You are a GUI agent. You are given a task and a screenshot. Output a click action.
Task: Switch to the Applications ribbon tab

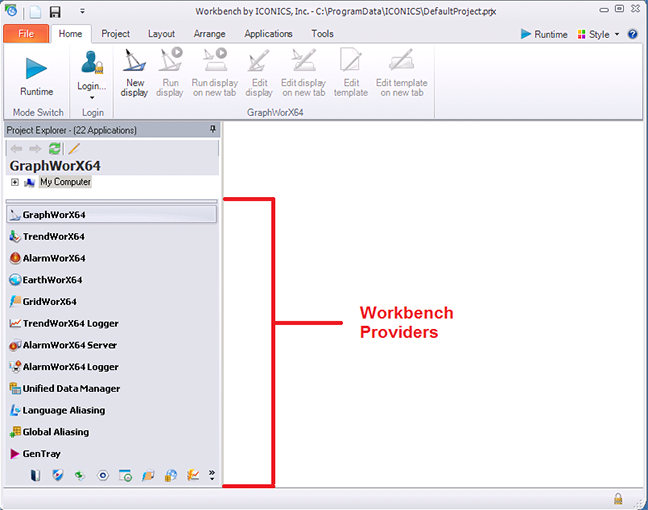tap(269, 34)
